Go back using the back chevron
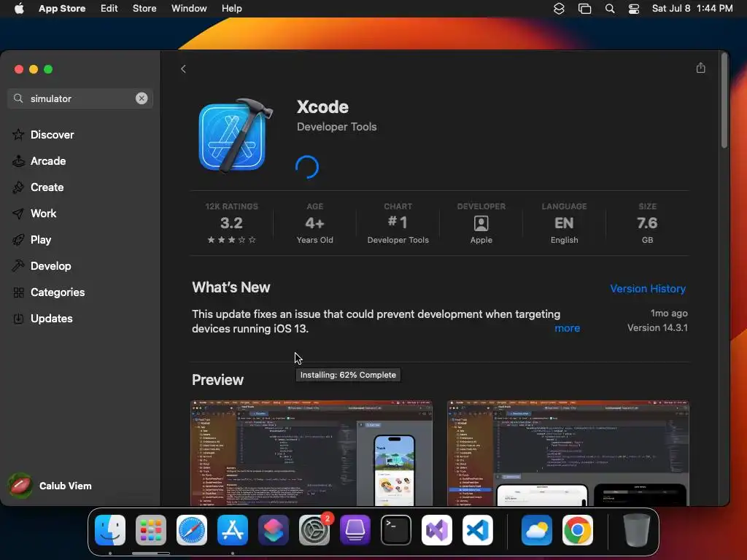747x560 pixels. click(x=183, y=69)
